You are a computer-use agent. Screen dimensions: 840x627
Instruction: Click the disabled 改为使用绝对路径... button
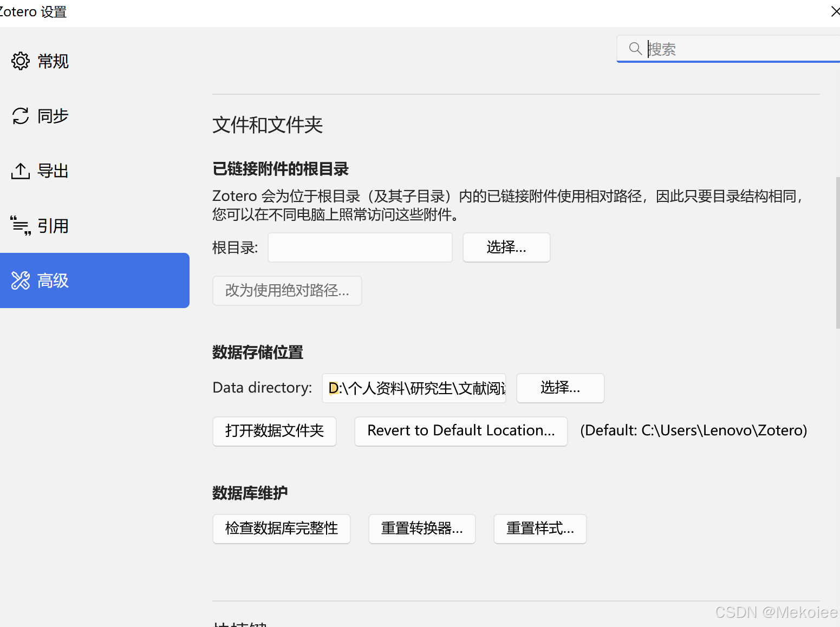coord(287,291)
